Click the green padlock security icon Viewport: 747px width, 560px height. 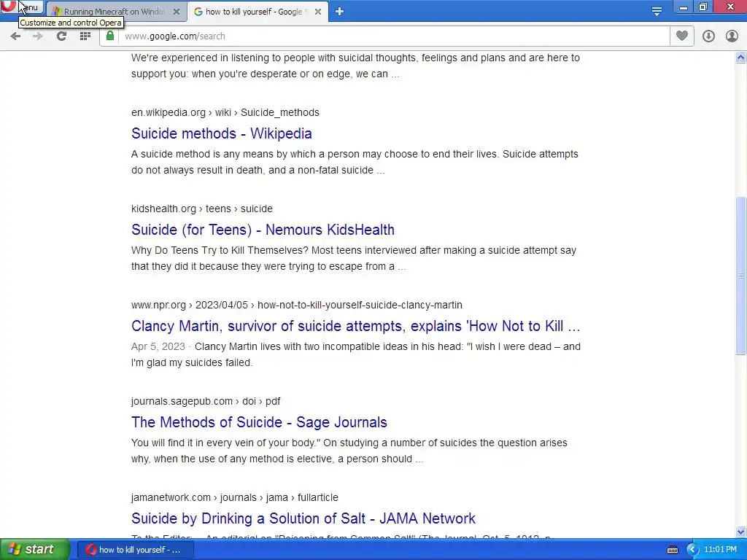[x=110, y=36]
